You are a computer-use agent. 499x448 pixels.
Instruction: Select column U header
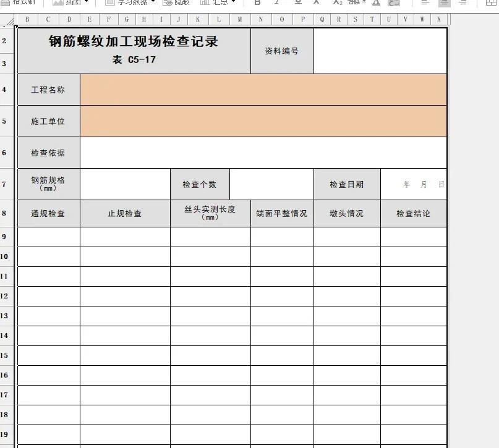tap(388, 20)
